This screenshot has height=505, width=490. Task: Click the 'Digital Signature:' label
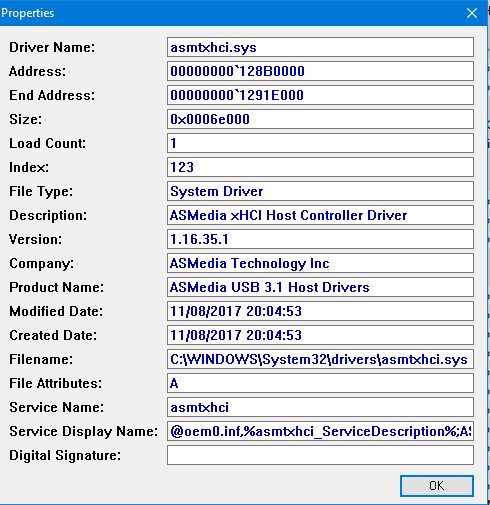pyautogui.click(x=65, y=455)
